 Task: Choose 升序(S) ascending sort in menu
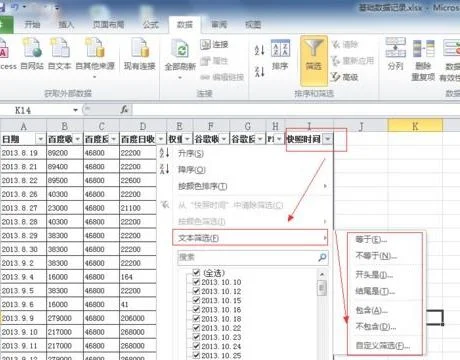(245, 153)
